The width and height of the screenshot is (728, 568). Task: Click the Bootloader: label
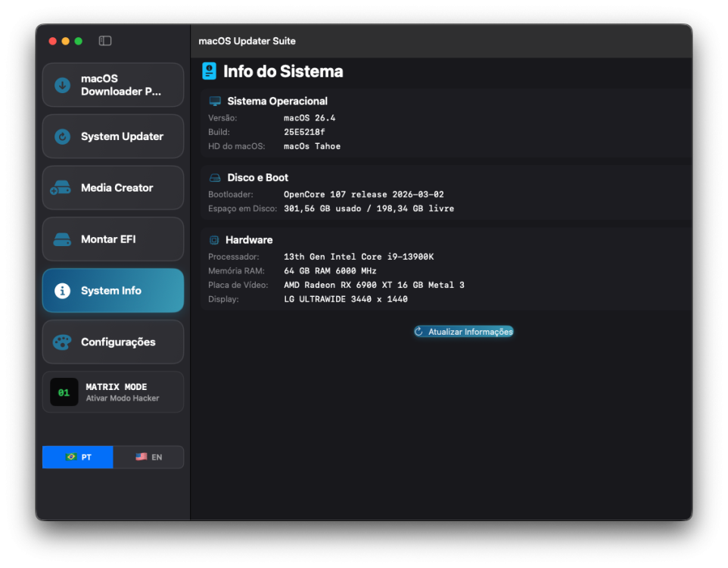230,195
